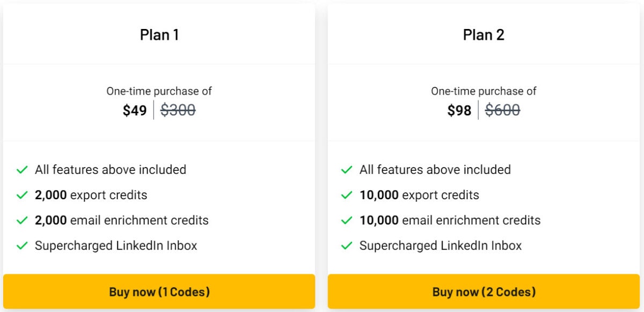Click the crossed-out $600 price
The image size is (644, 312).
503,111
